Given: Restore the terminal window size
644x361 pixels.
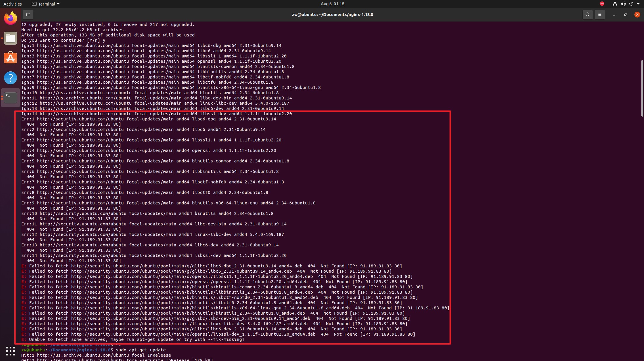Looking at the screenshot, I should (625, 15).
